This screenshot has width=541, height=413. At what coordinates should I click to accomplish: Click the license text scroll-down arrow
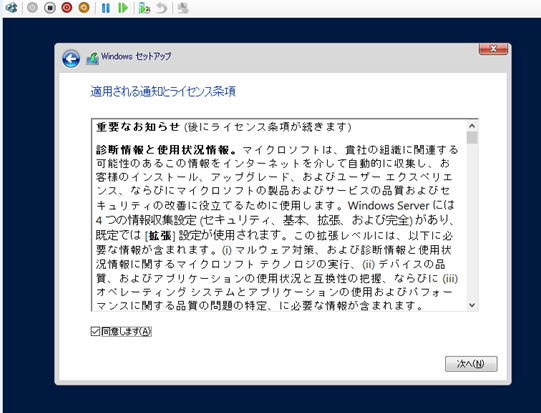[x=472, y=305]
